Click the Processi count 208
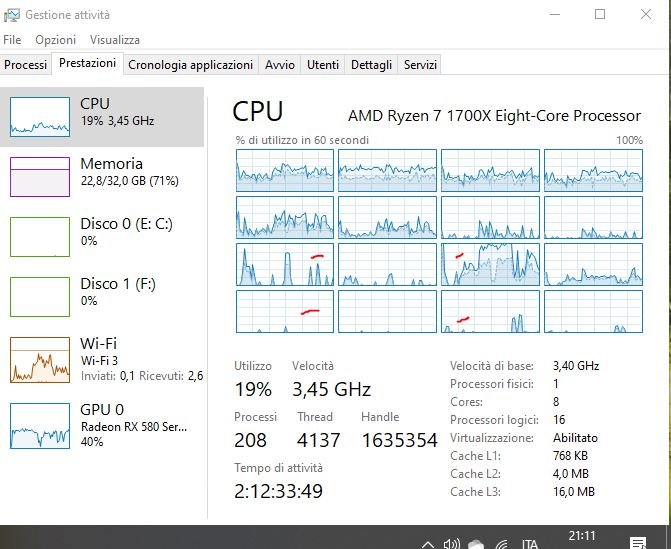Screen dimensions: 671x549 point(250,440)
